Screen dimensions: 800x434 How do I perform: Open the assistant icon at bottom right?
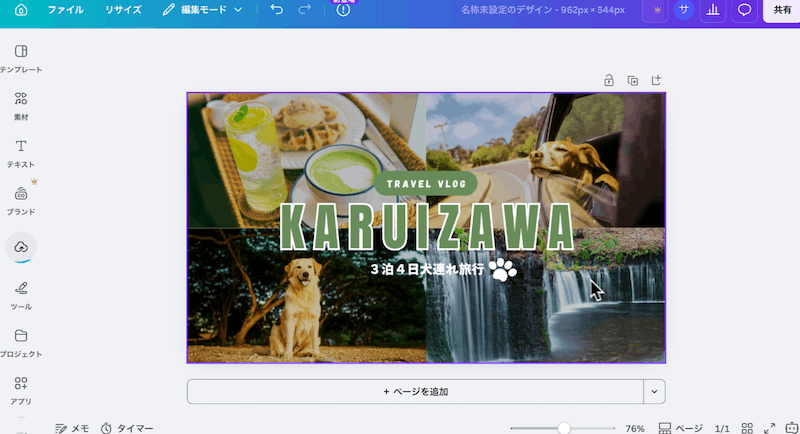[792, 428]
